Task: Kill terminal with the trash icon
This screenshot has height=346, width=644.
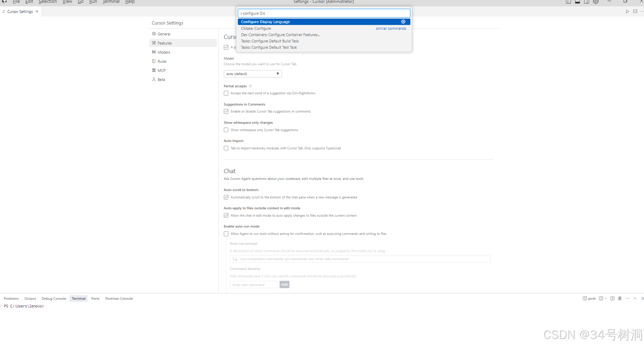Action: pos(620,299)
